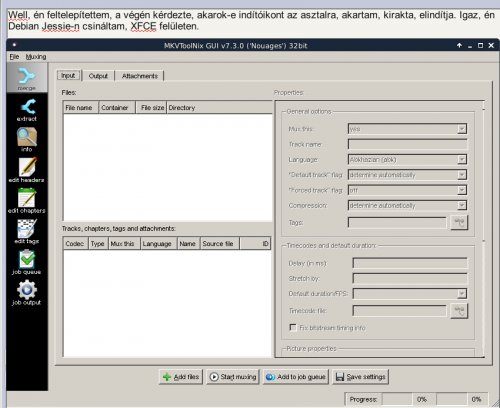500x408 pixels.
Task: Click the Directory column header
Action: pos(219,108)
